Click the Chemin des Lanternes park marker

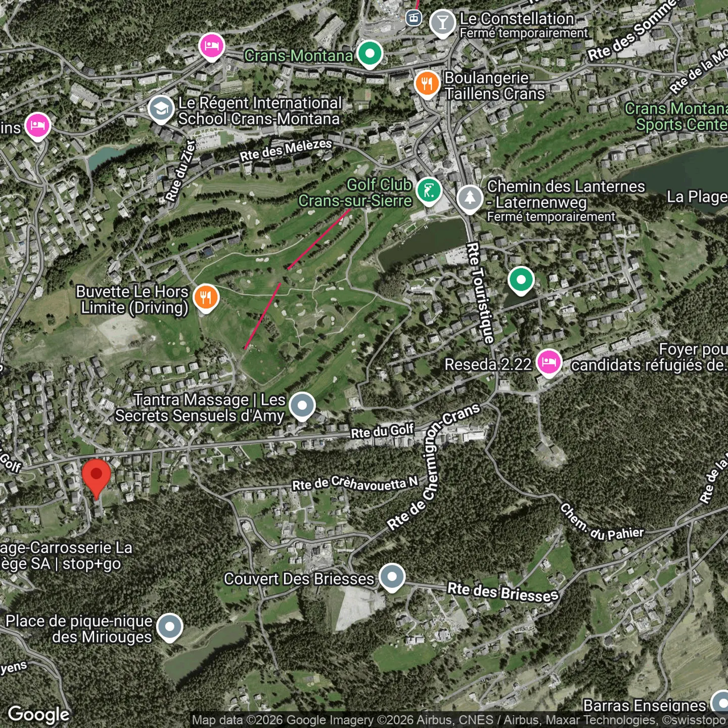coord(470,199)
